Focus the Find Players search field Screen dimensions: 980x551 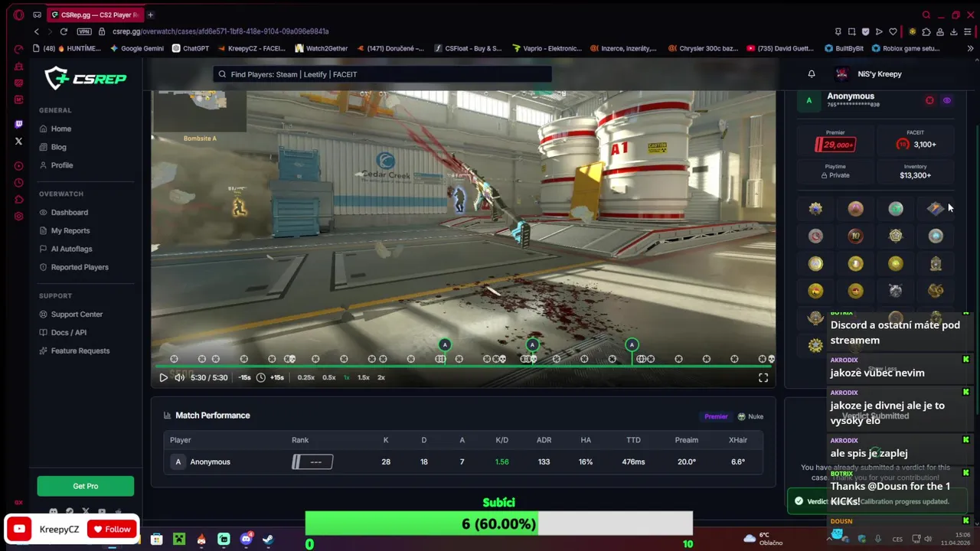pos(383,74)
